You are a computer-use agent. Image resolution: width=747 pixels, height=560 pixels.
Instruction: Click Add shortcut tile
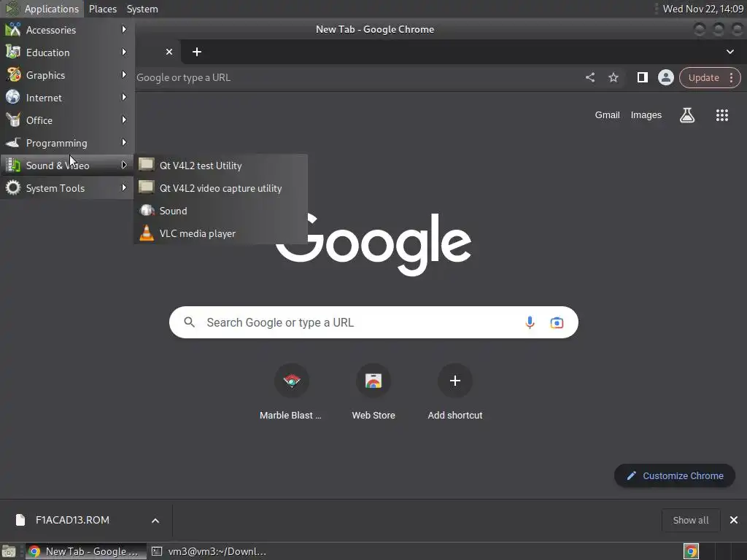point(455,393)
